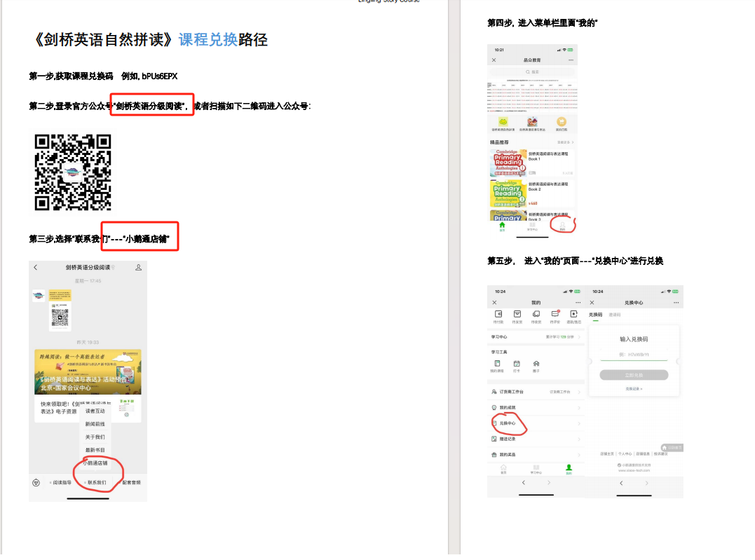Open the green frog 自然拼读 category icon

click(503, 123)
